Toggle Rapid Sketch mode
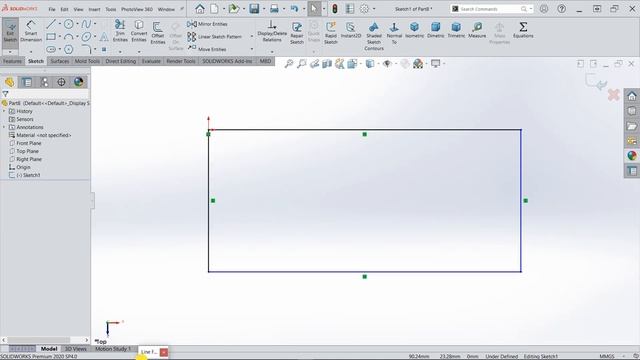This screenshot has height=360, width=640. pyautogui.click(x=331, y=33)
